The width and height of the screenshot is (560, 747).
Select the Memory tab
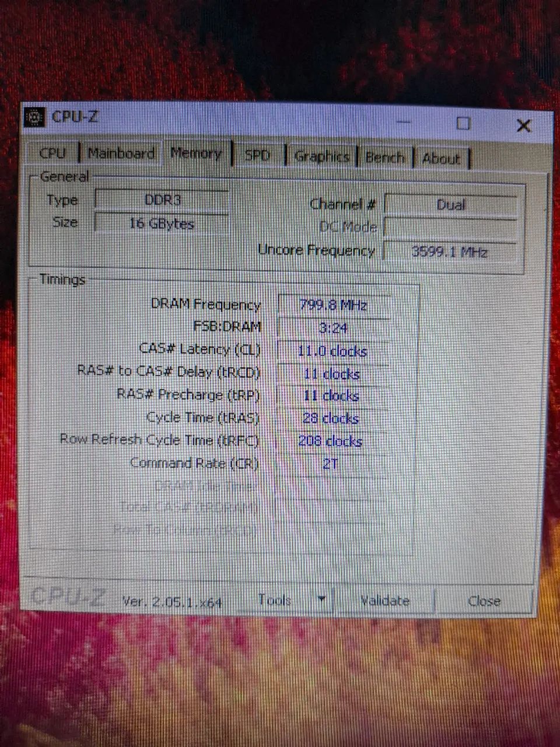[197, 154]
